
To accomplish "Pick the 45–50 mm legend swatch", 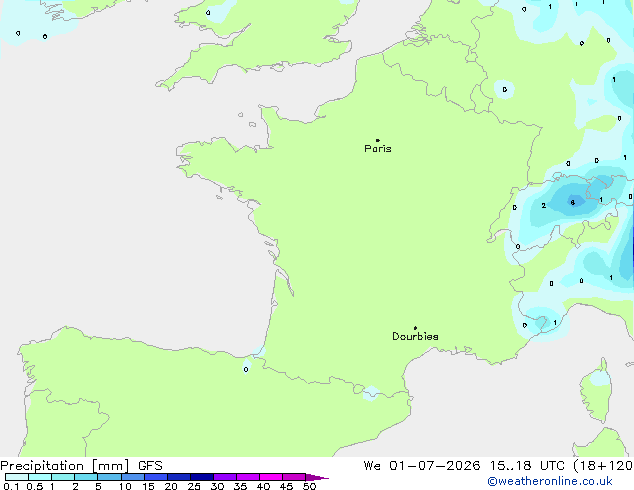I will (294, 477).
